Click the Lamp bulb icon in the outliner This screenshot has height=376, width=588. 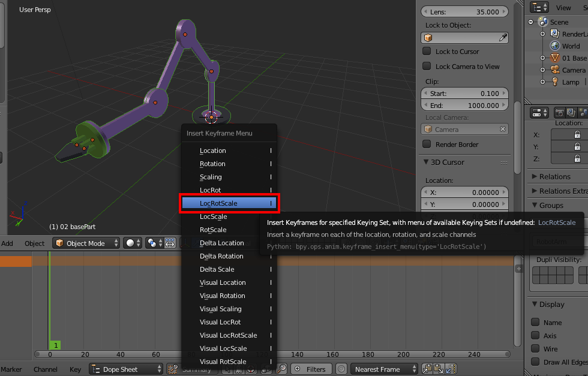554,82
